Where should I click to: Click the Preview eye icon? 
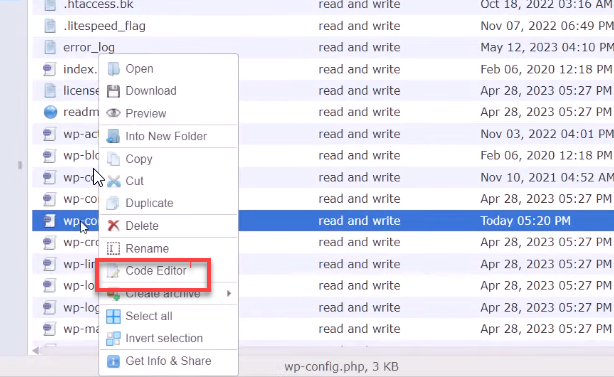(x=113, y=113)
